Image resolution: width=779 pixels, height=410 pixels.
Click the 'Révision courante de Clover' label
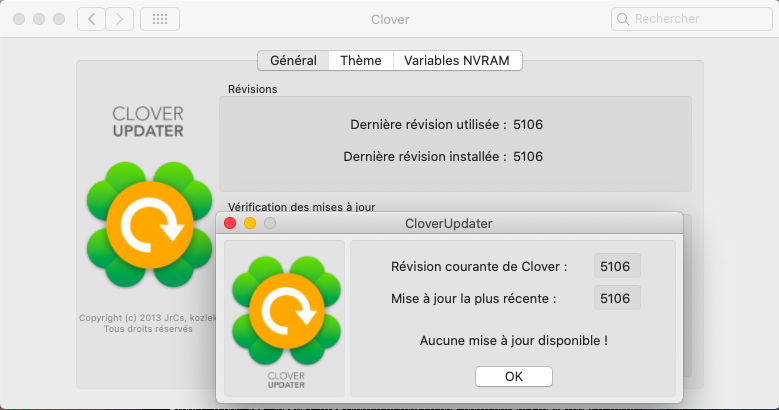(x=479, y=266)
